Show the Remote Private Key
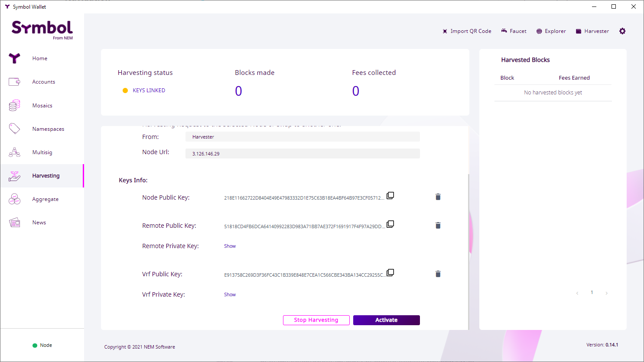Viewport: 644px width, 362px height. [x=230, y=246]
